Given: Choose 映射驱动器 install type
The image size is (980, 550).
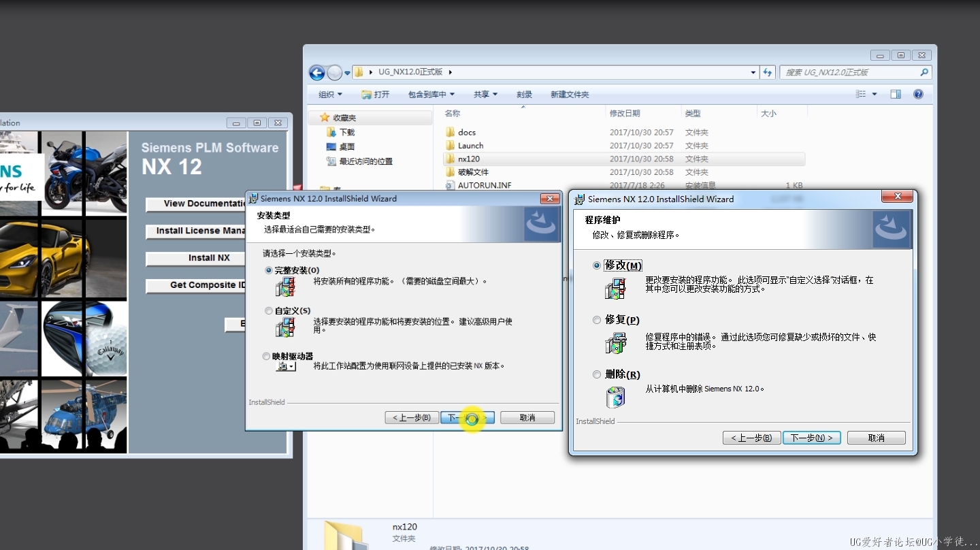Looking at the screenshot, I should [266, 356].
